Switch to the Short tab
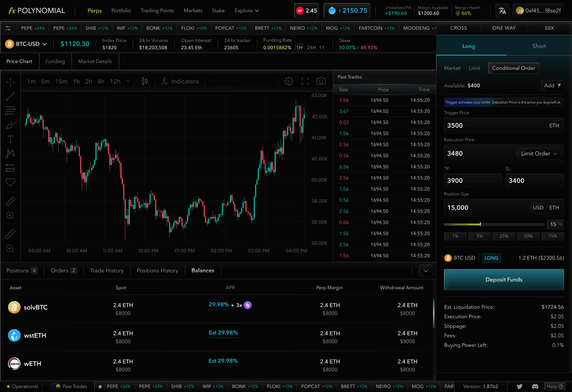 coord(539,46)
